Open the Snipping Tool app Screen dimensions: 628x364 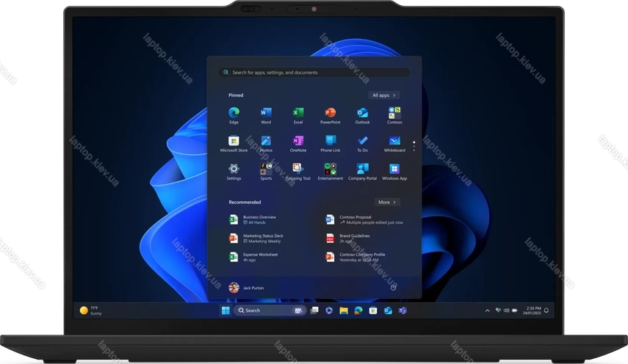tap(298, 170)
